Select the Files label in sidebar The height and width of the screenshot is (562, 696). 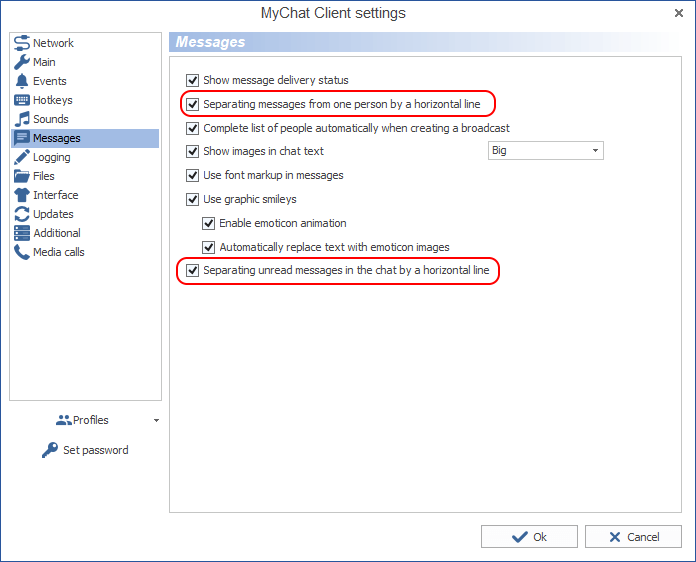[x=44, y=176]
